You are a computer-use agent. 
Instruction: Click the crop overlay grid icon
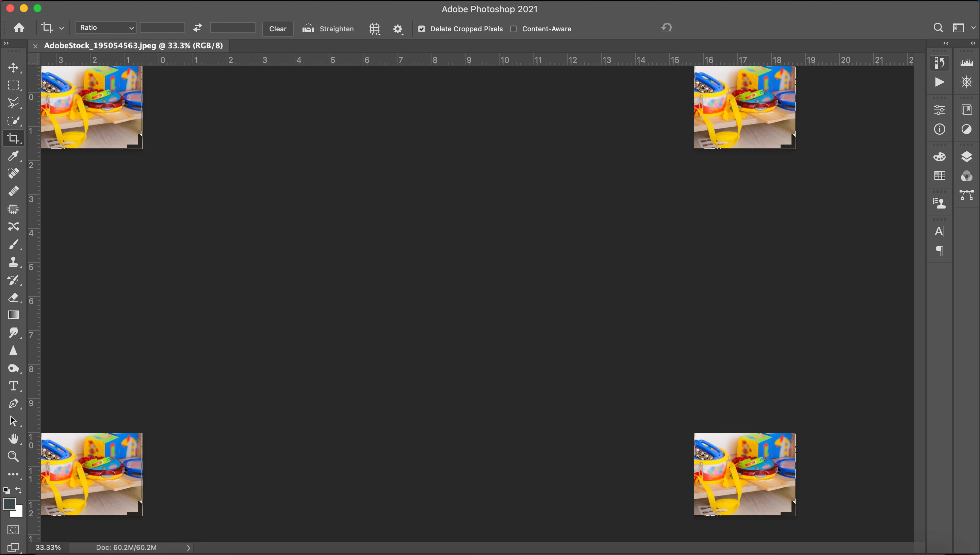(x=375, y=29)
